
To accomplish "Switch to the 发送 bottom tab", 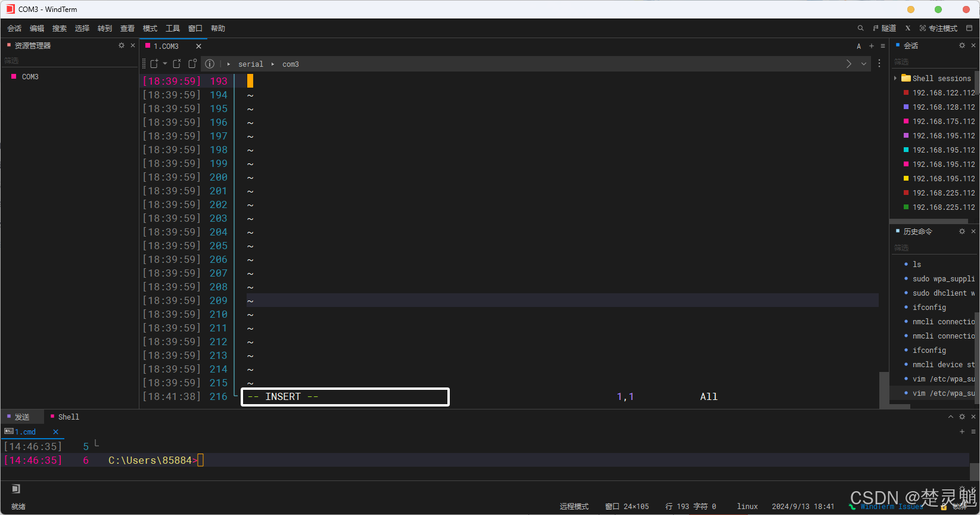I will click(x=22, y=417).
